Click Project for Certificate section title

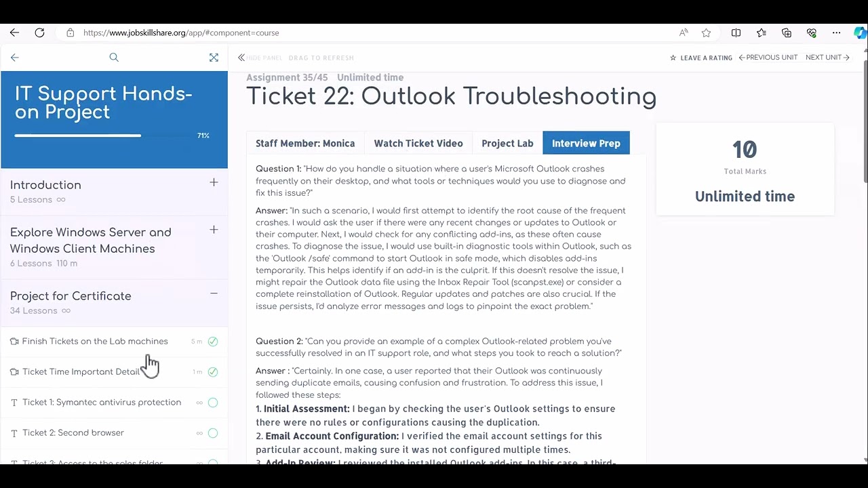[x=71, y=296]
